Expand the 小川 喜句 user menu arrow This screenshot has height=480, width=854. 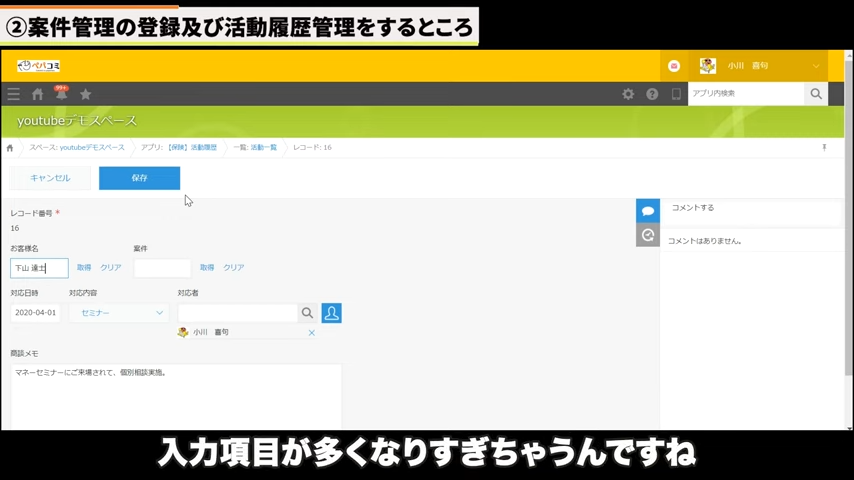click(816, 66)
